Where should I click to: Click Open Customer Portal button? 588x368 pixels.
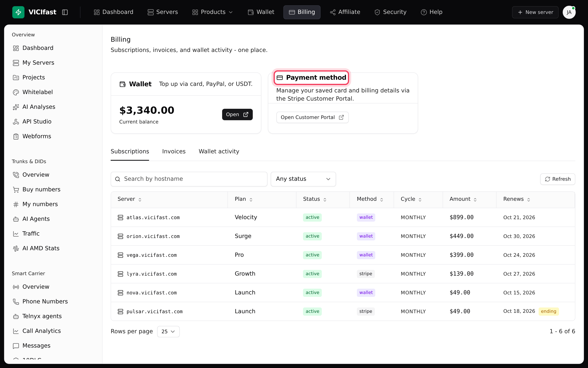tap(312, 118)
